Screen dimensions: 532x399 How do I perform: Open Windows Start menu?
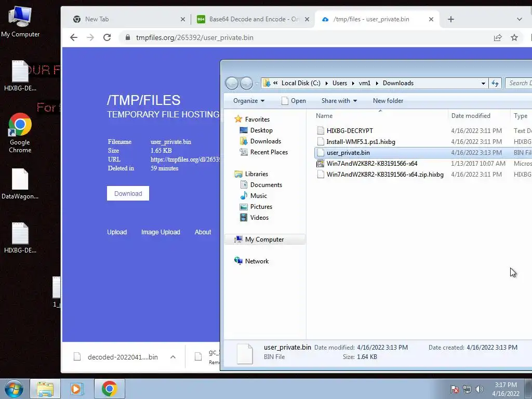click(x=14, y=389)
